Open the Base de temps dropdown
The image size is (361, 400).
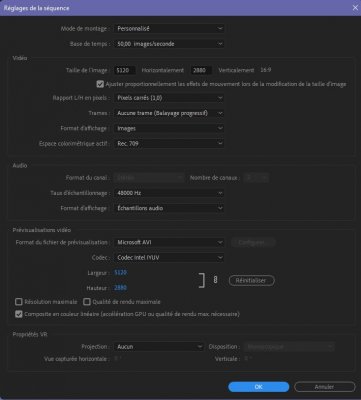[x=169, y=44]
